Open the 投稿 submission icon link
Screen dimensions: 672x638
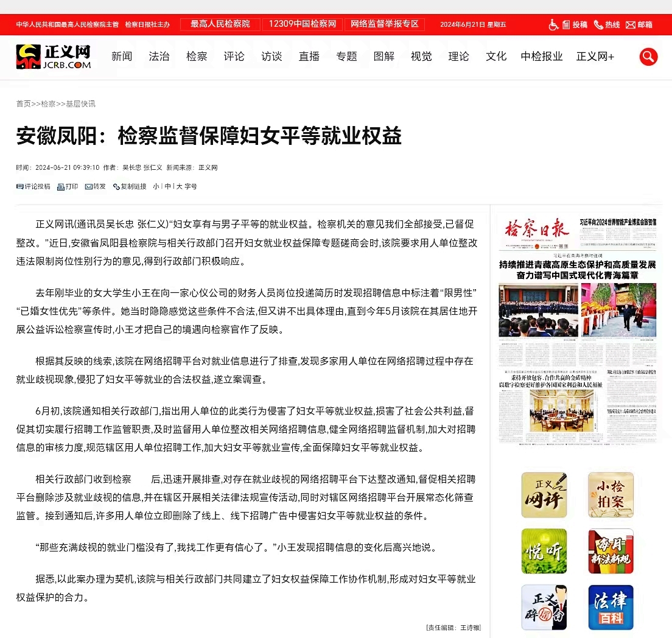click(x=575, y=25)
